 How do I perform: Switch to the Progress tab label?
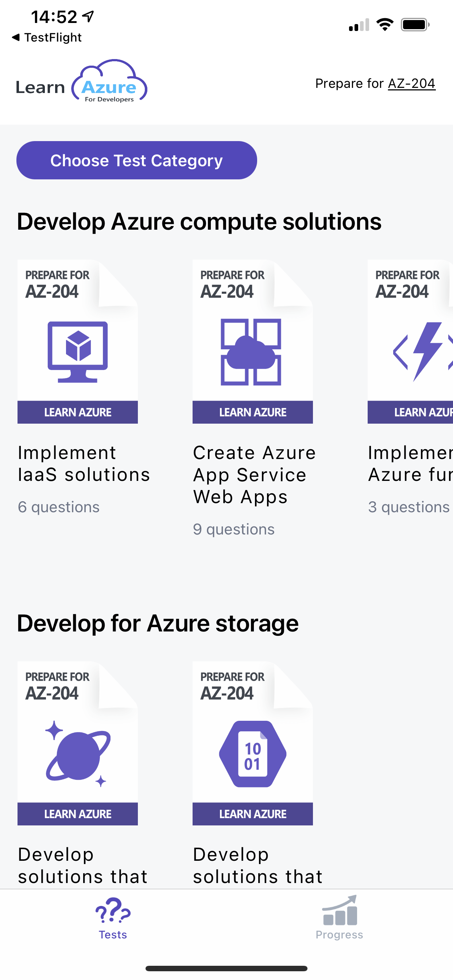click(x=340, y=935)
